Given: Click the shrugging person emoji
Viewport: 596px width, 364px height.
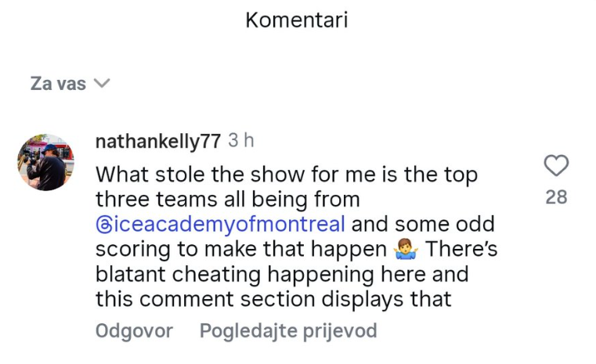Looking at the screenshot, I should 407,250.
